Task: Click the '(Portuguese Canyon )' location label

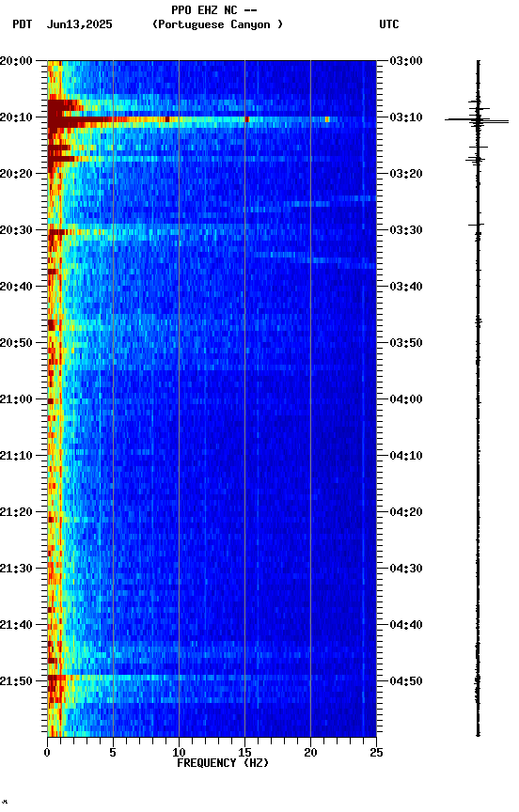Action: pyautogui.click(x=217, y=24)
